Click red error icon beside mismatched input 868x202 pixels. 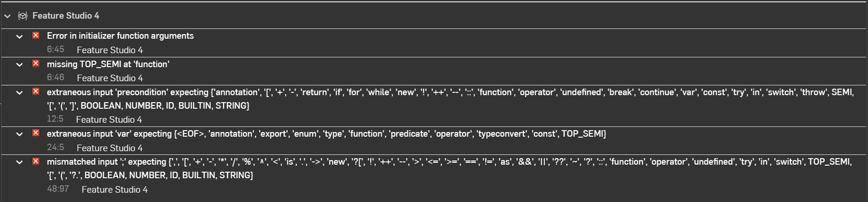36,161
